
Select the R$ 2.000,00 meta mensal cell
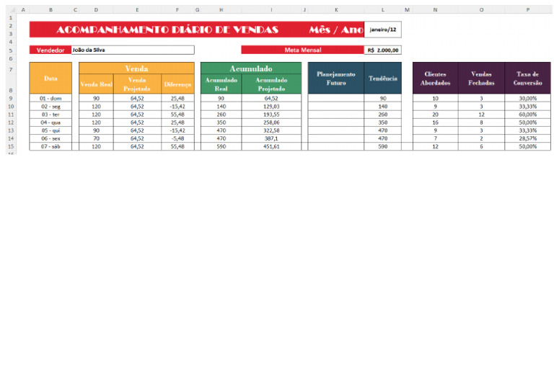point(382,50)
